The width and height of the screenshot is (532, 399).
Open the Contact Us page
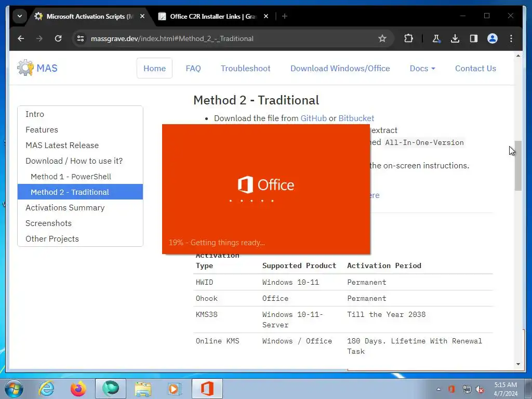point(475,68)
